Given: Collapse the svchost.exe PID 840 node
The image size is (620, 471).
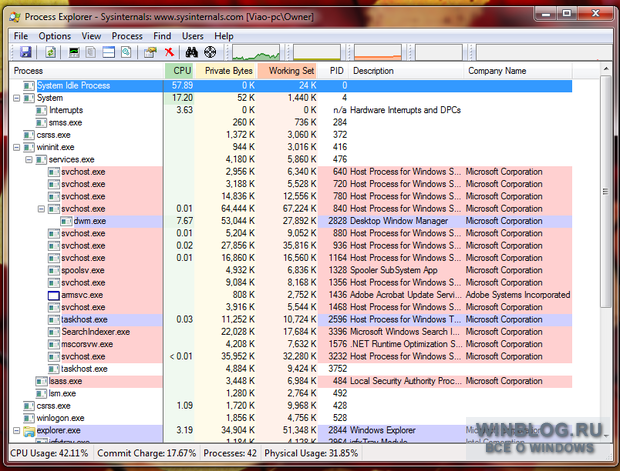Looking at the screenshot, I should [41, 209].
